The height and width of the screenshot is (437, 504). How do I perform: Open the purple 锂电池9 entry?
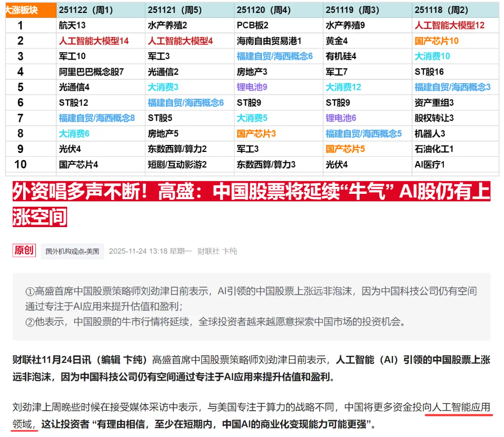(252, 87)
